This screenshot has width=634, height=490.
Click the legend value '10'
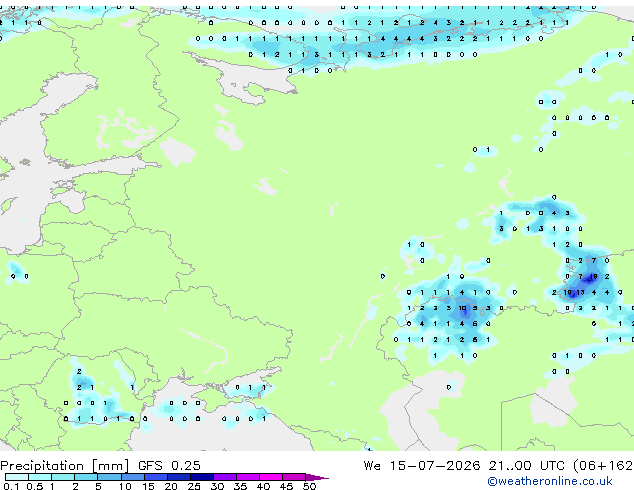(x=125, y=486)
